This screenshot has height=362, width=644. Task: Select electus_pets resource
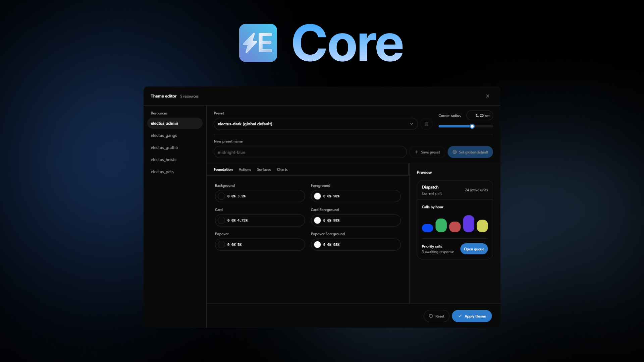(x=175, y=172)
